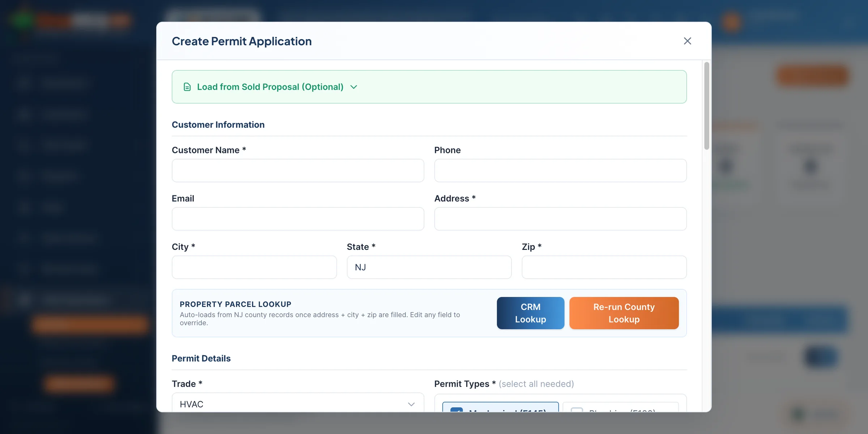Close the Create Permit Application dialog

(x=688, y=41)
